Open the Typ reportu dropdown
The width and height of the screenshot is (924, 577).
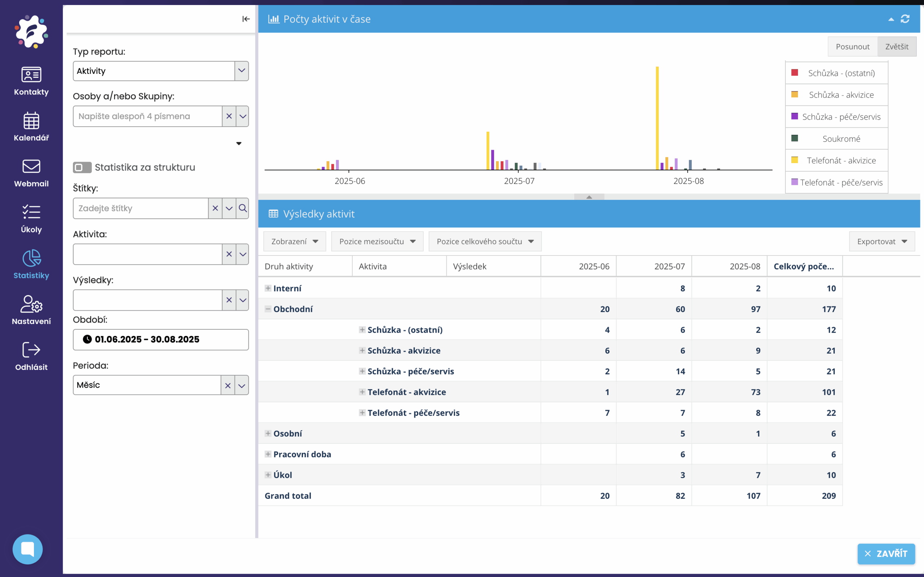point(241,71)
